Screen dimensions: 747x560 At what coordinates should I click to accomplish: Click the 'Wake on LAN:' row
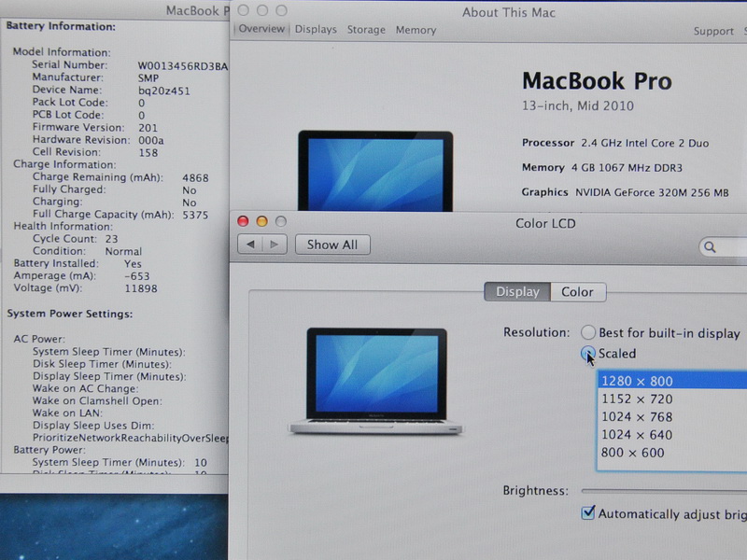tap(67, 413)
